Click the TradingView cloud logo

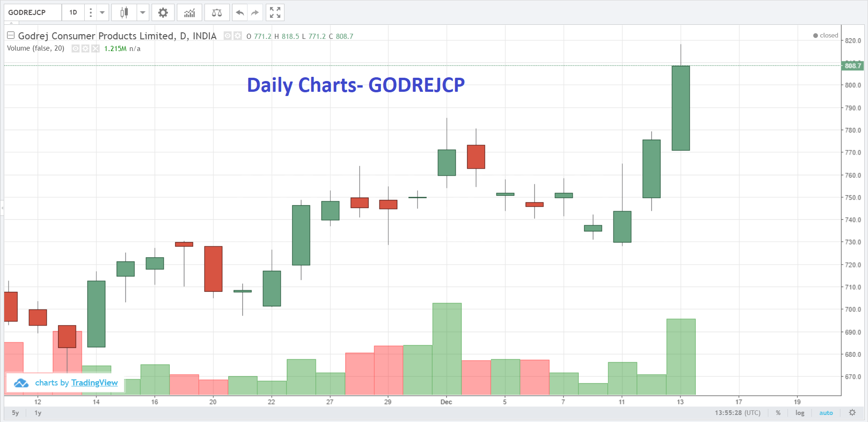pyautogui.click(x=21, y=383)
